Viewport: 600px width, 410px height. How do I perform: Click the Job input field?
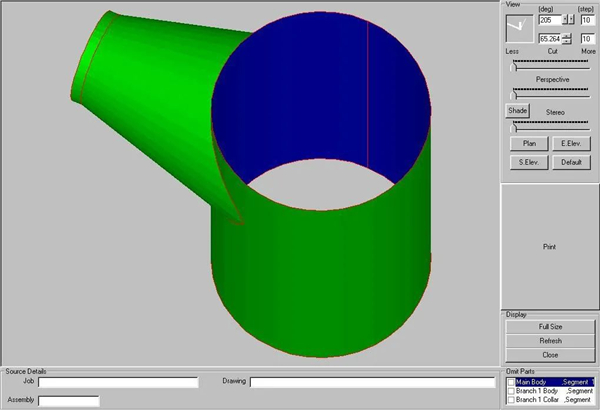click(118, 382)
